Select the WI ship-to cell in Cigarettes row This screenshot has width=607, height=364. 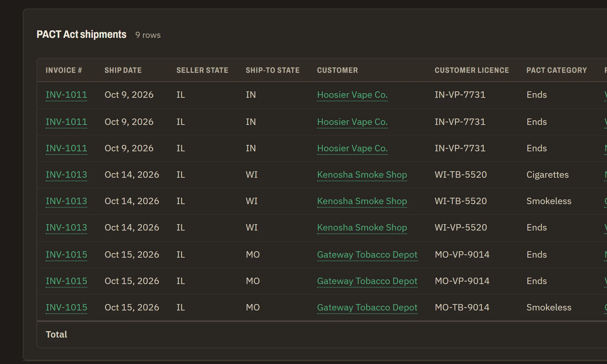(x=251, y=175)
